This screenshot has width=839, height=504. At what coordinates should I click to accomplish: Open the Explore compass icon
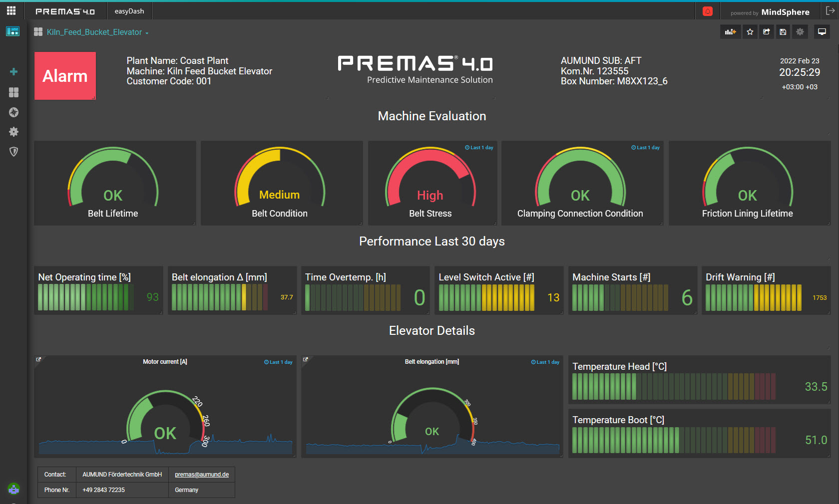click(14, 112)
